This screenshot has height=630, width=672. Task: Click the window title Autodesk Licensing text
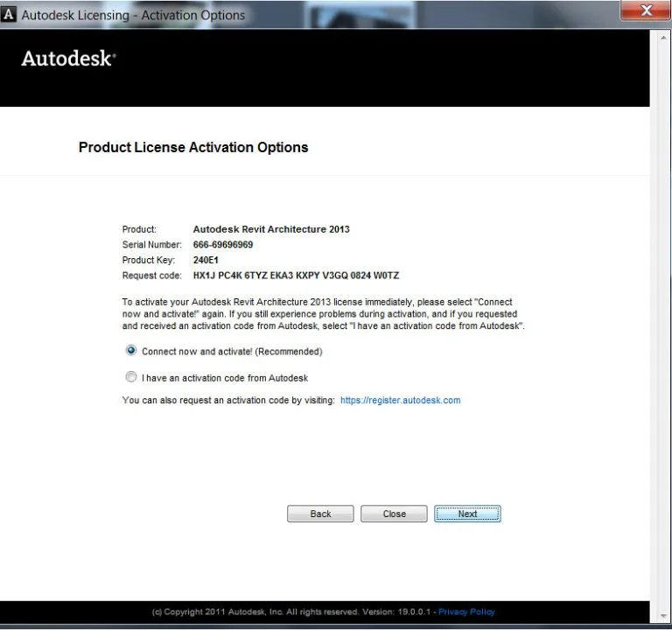[133, 15]
